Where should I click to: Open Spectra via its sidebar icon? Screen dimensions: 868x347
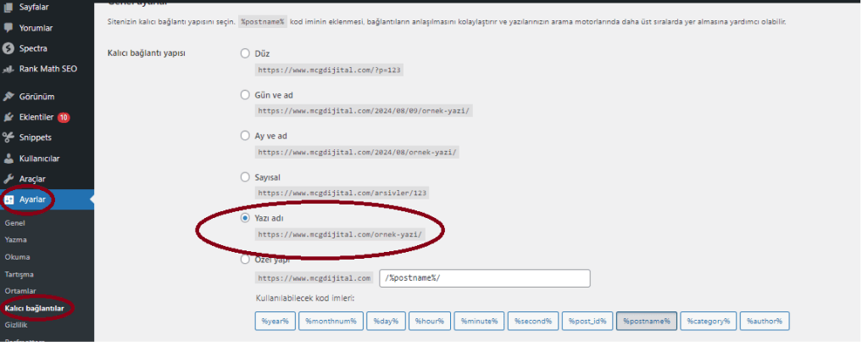8,48
